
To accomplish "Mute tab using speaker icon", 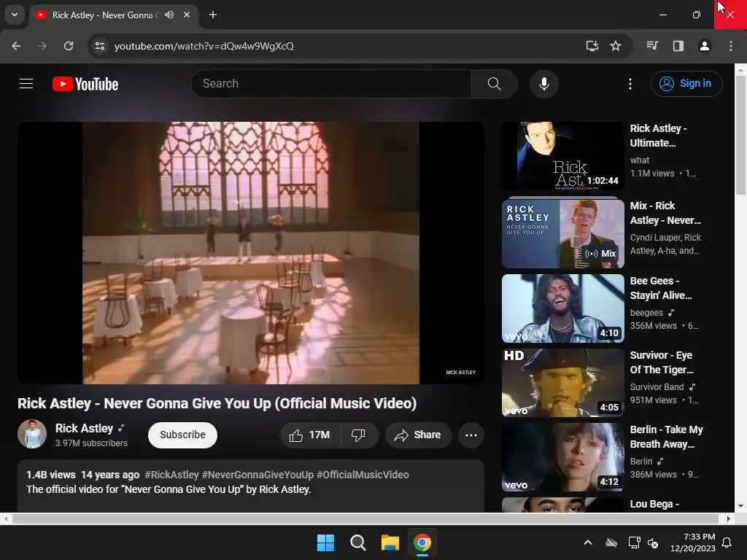I will (169, 15).
